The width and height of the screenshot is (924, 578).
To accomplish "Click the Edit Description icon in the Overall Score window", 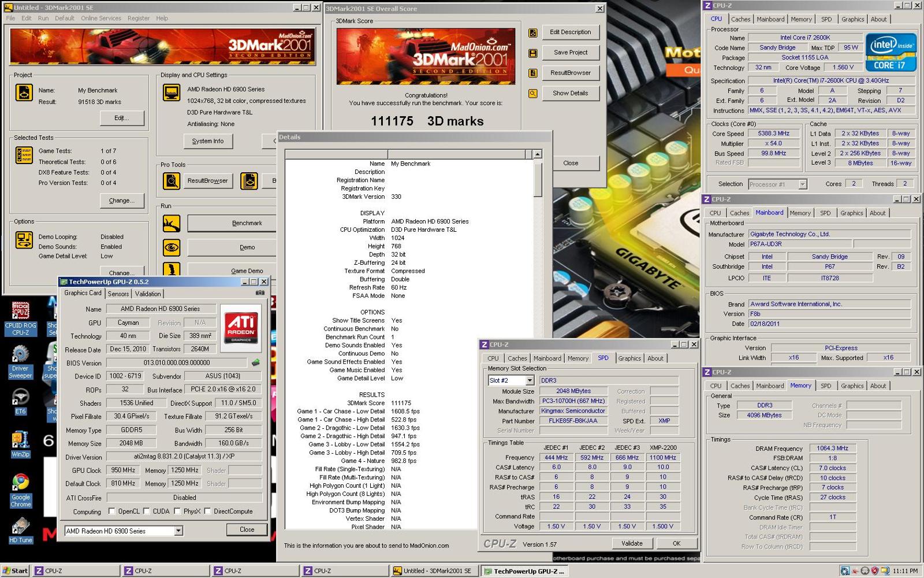I will (533, 33).
